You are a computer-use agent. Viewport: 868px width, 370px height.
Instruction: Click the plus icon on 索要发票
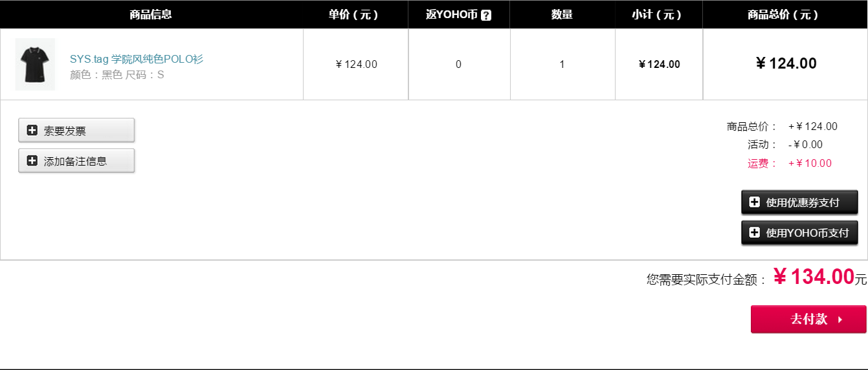32,130
